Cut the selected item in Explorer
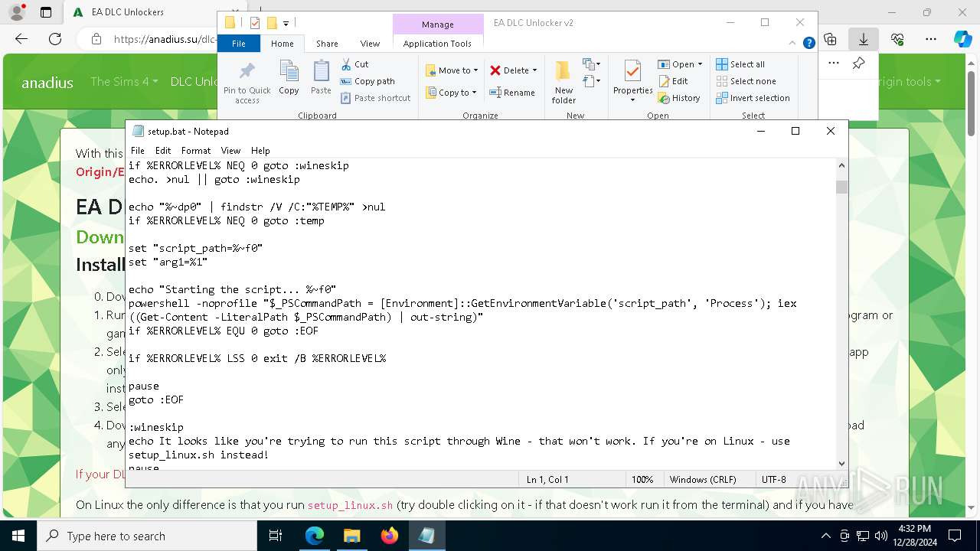This screenshot has height=551, width=980. [x=354, y=64]
